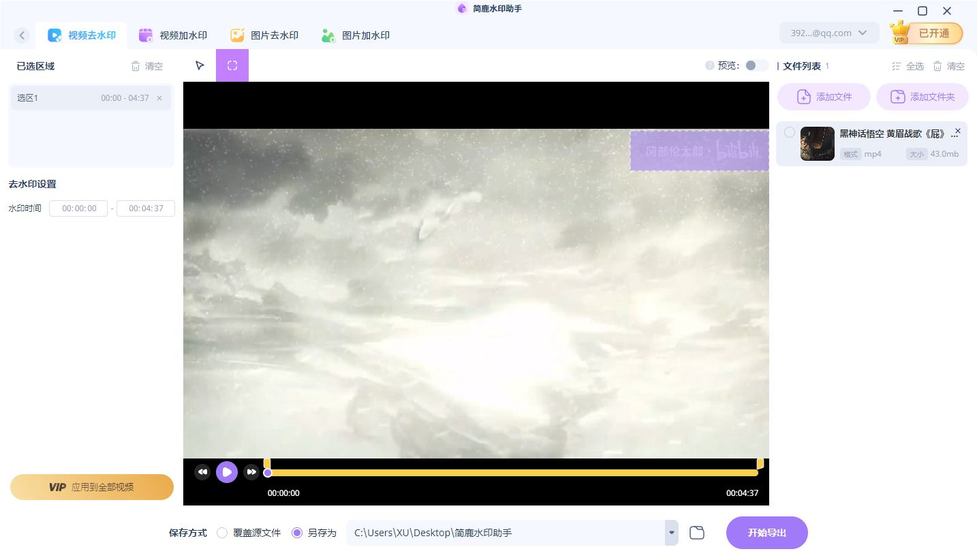Select 另存为 save option
The width and height of the screenshot is (977, 560).
pos(314,533)
